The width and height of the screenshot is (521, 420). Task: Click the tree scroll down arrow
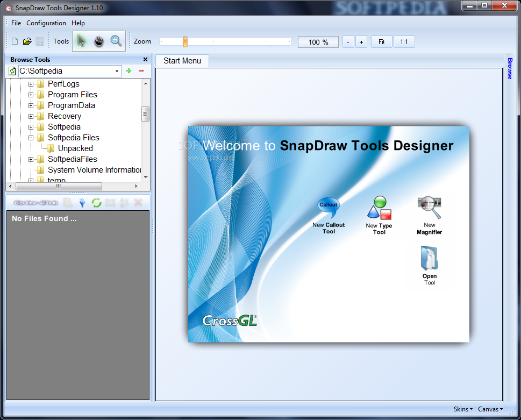[x=146, y=177]
